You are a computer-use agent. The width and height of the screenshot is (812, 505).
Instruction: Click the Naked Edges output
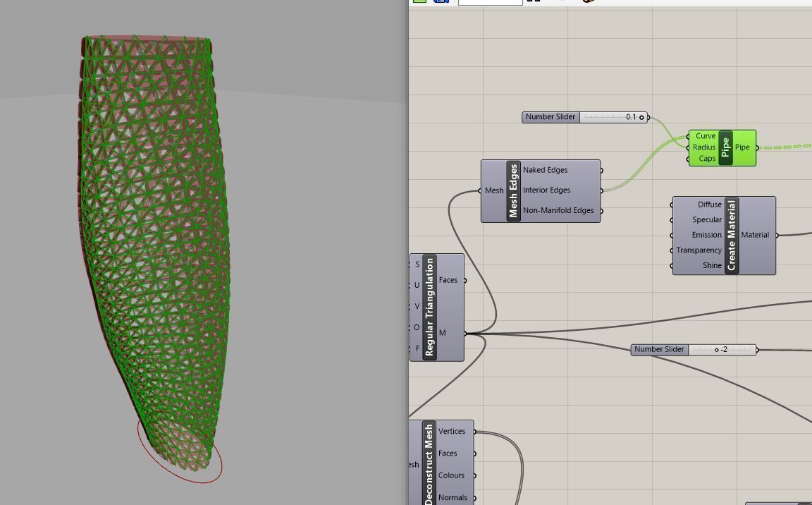click(546, 171)
